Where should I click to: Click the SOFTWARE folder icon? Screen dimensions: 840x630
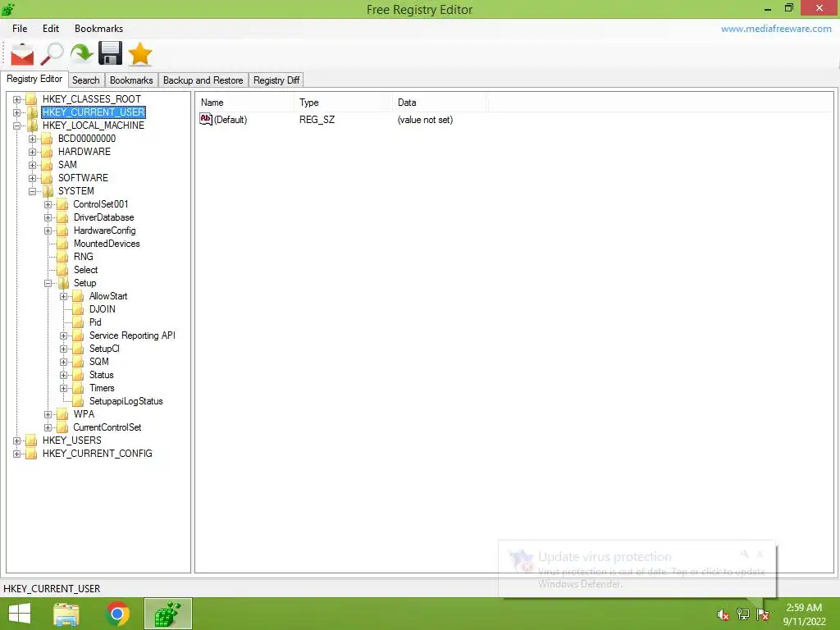coord(47,178)
